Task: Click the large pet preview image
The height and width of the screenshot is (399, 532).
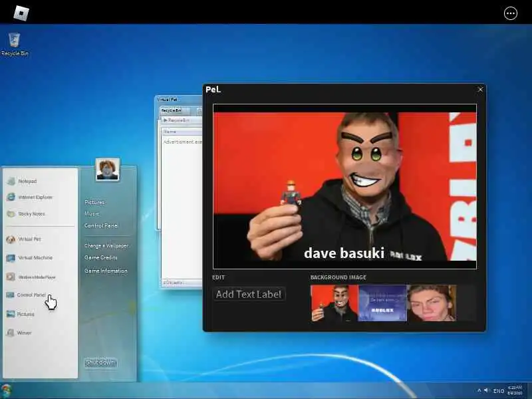Action: [x=344, y=187]
